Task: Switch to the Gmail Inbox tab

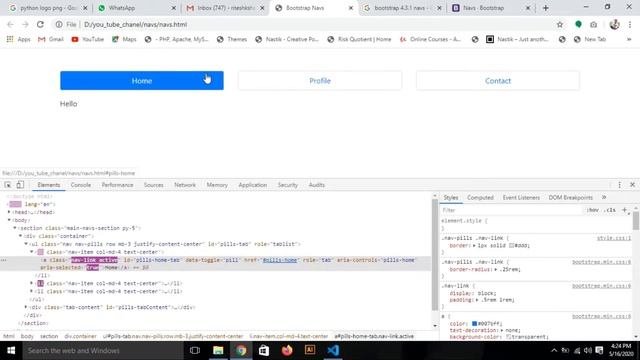Action: pos(224,8)
